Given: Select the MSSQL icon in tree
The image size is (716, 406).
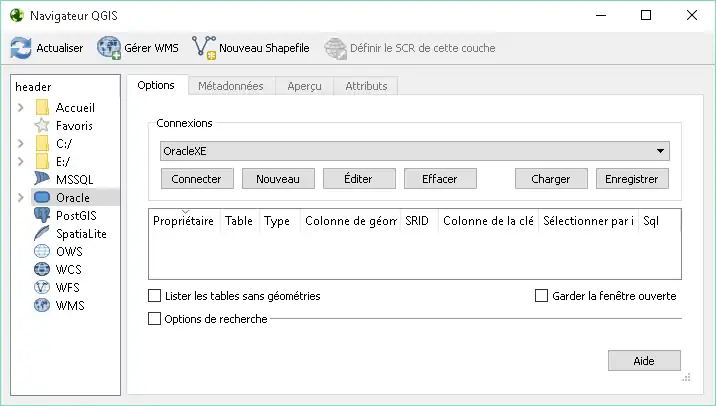Looking at the screenshot, I should click(x=42, y=179).
